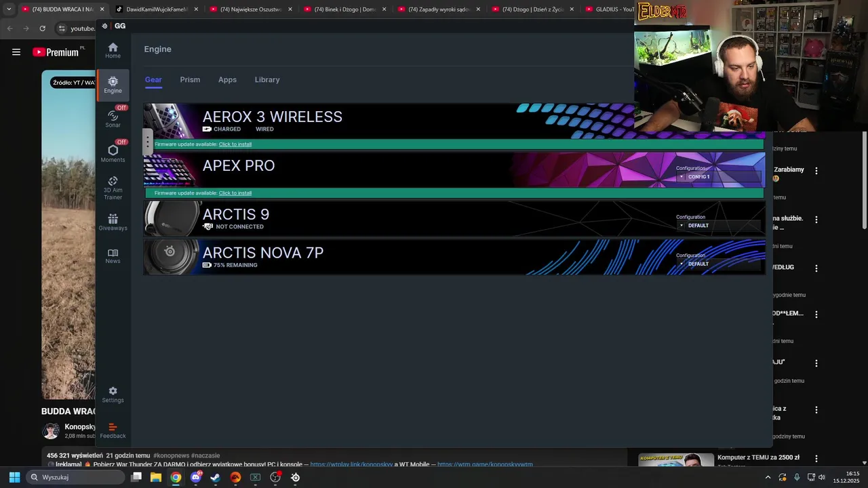Click the drag handle left of device list

coord(148,142)
